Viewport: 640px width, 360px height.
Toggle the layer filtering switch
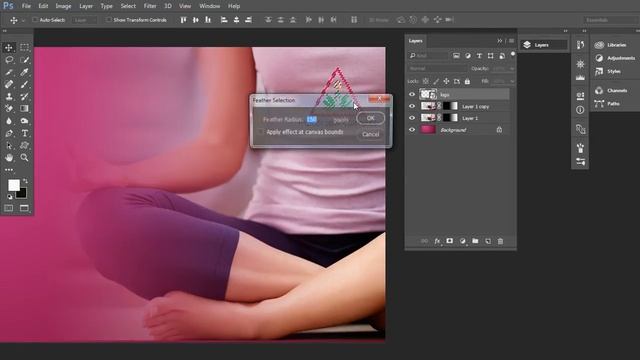point(513,54)
